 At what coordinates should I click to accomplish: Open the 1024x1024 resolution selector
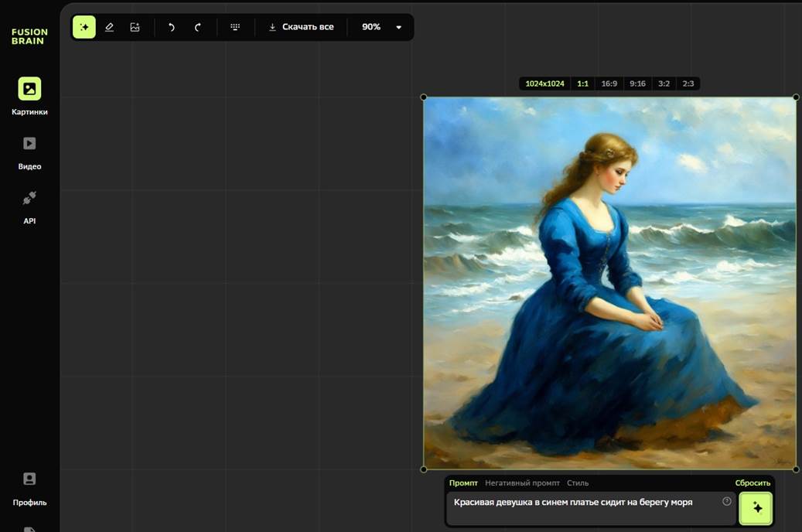[544, 84]
